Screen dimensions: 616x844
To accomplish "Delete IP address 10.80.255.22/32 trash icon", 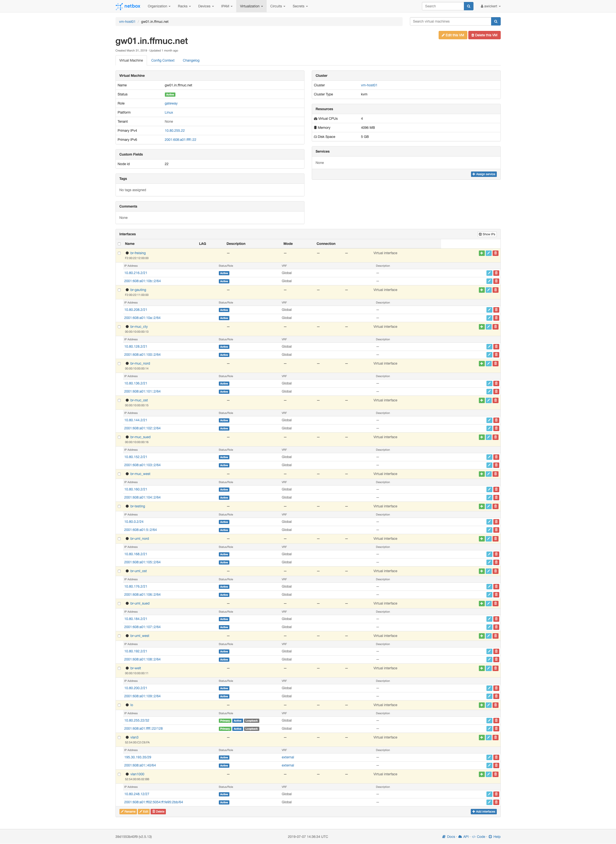I will 496,721.
